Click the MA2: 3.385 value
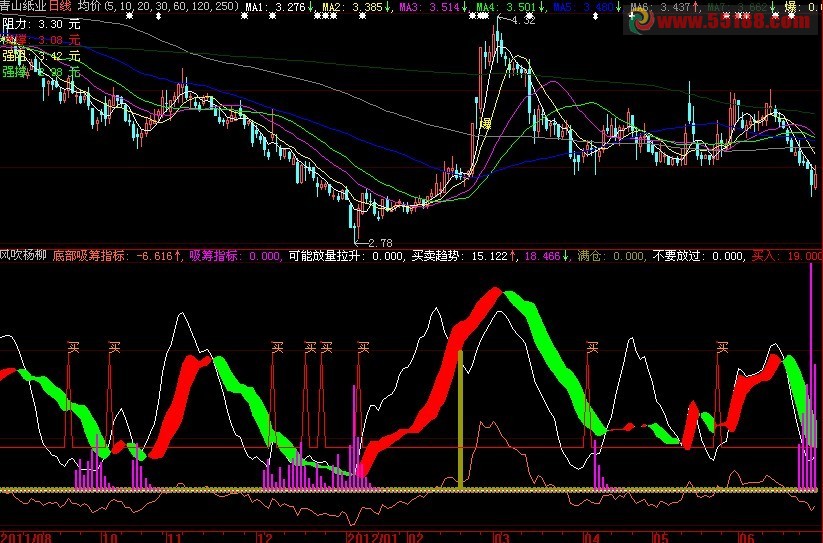Viewport: 823px width, 543px height. 357,7
